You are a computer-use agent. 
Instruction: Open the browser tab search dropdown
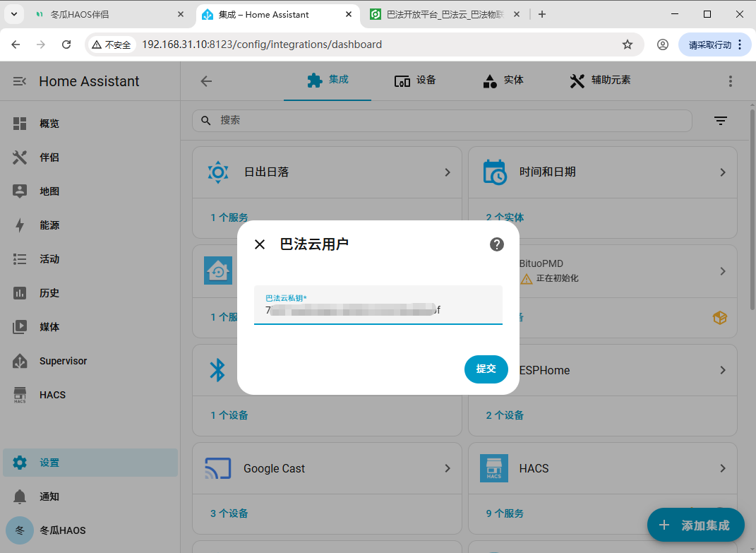coord(14,14)
